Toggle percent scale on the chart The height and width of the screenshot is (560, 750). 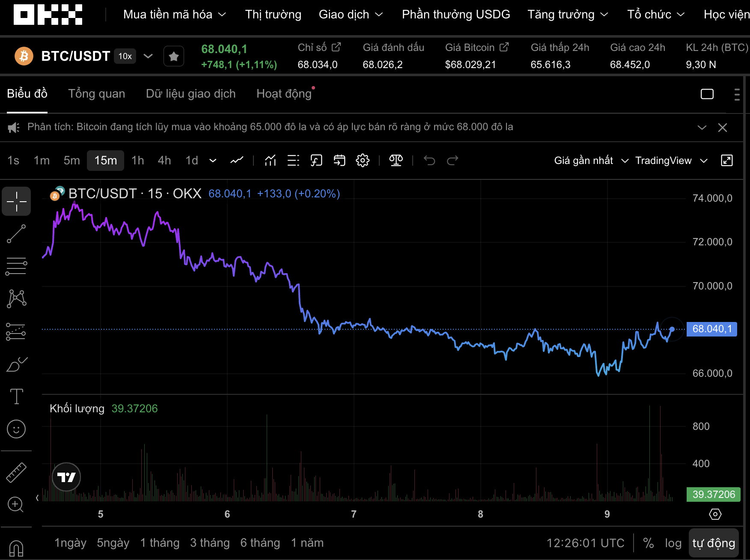click(x=648, y=543)
